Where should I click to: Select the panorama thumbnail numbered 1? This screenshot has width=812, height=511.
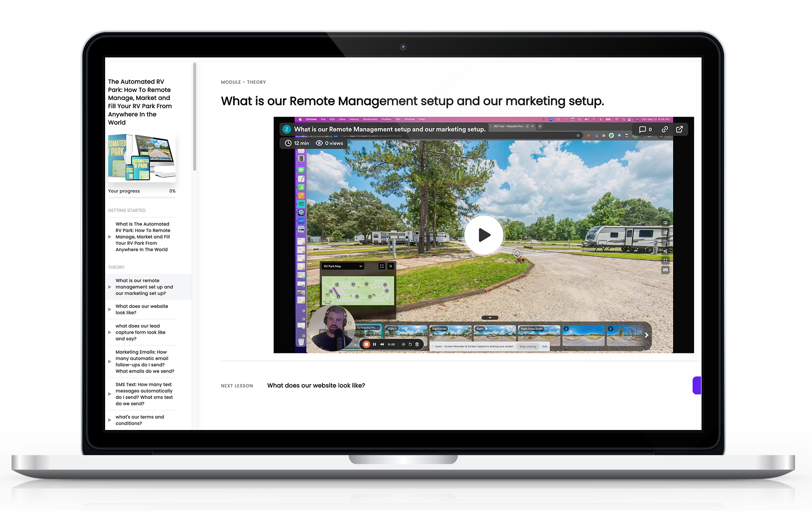[583, 335]
